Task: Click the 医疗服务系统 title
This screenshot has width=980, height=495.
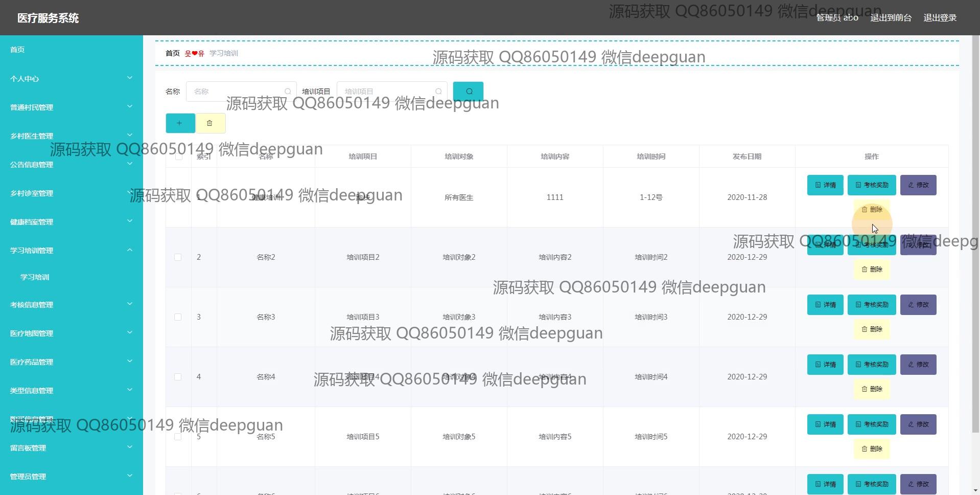Action: tap(48, 18)
